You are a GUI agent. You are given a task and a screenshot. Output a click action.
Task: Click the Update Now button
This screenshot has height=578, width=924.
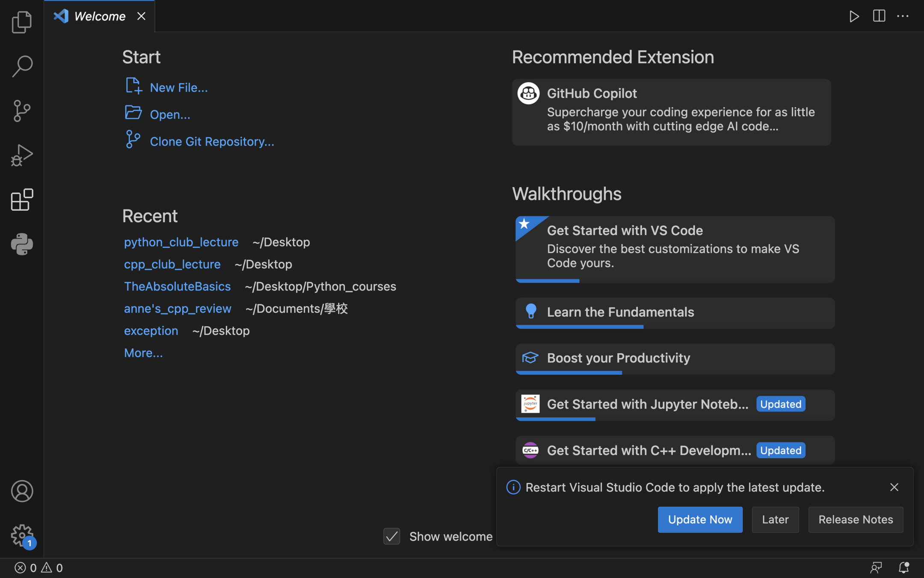700,519
